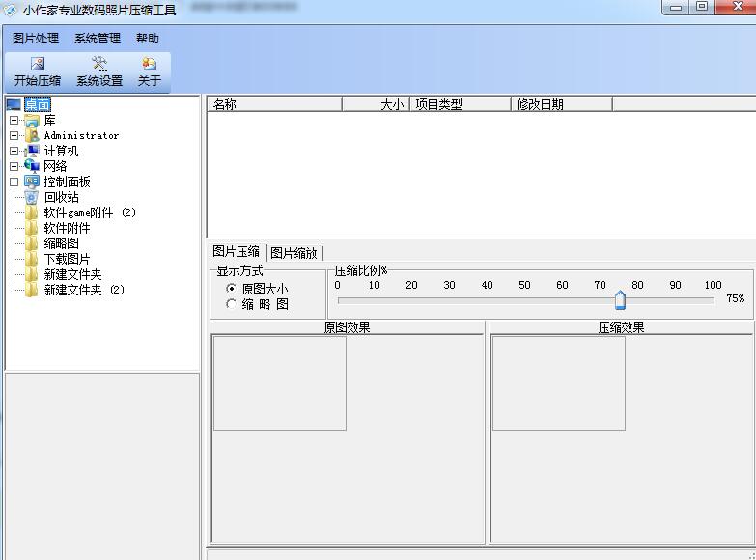The width and height of the screenshot is (756, 560).
Task: Open the 图片处理 menu
Action: click(36, 39)
